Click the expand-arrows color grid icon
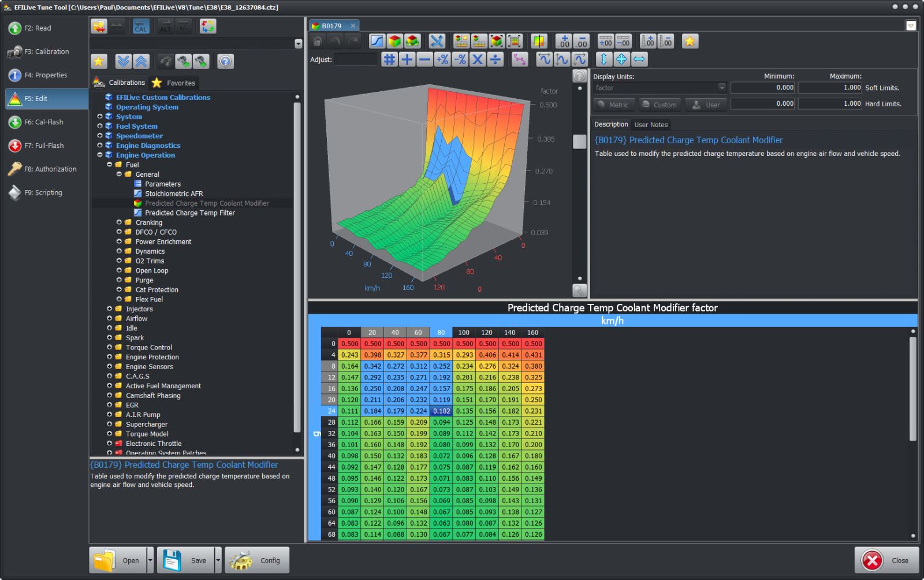 pos(515,41)
